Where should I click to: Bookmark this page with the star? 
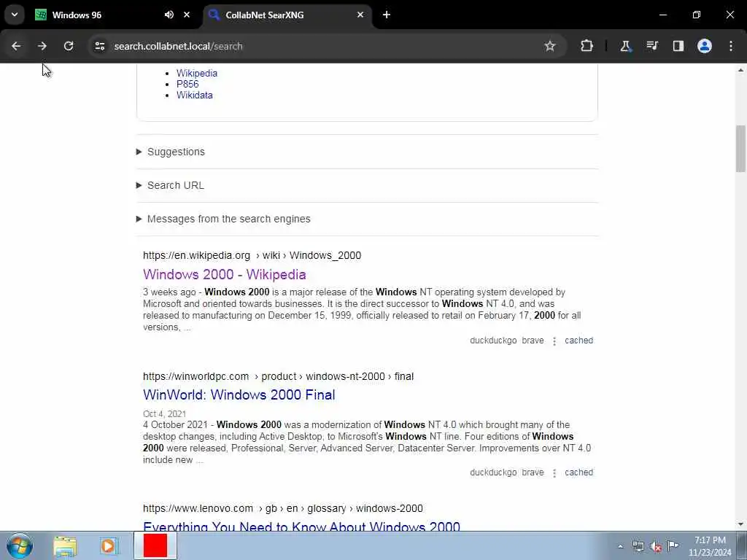(x=550, y=46)
